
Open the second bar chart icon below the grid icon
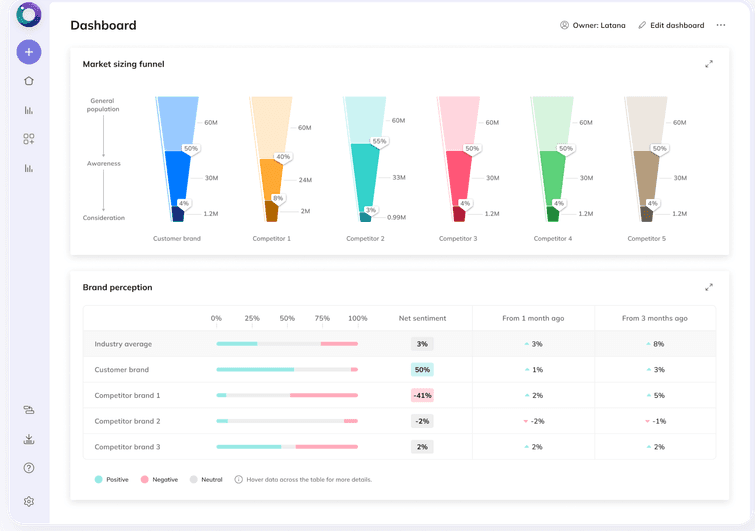click(x=29, y=168)
